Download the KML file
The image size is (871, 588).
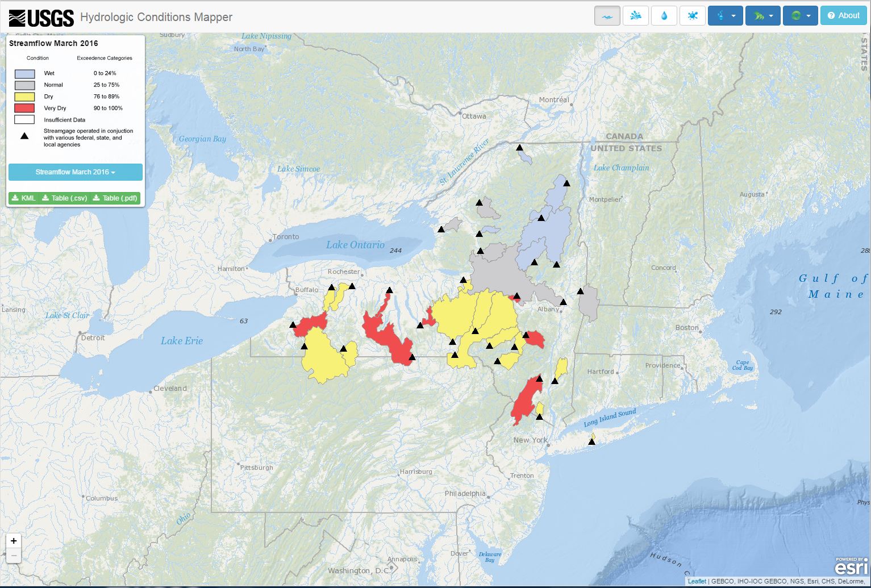[x=23, y=198]
